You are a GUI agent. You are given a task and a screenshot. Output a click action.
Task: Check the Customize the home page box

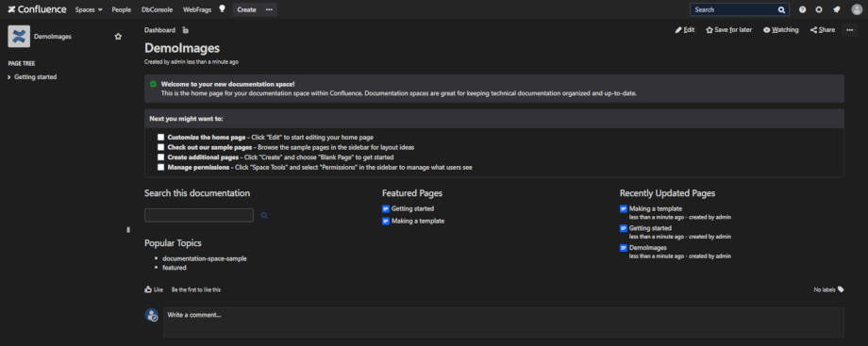(160, 138)
